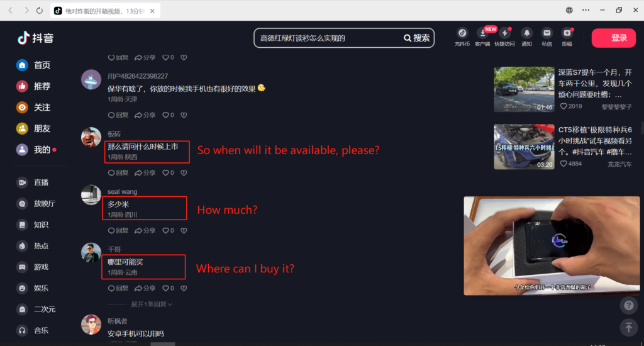Click the 客户端 download icon with NEW badge
Screen dimensions: 644x346
pyautogui.click(x=482, y=36)
